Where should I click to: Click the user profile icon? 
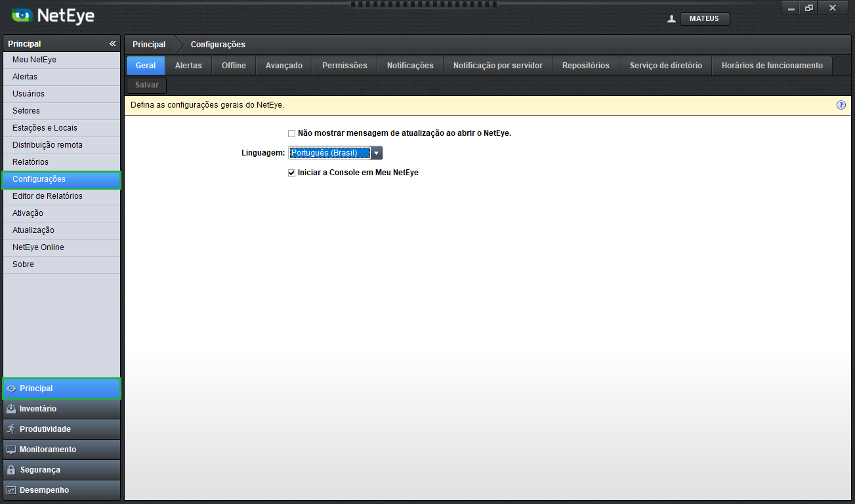pyautogui.click(x=671, y=19)
